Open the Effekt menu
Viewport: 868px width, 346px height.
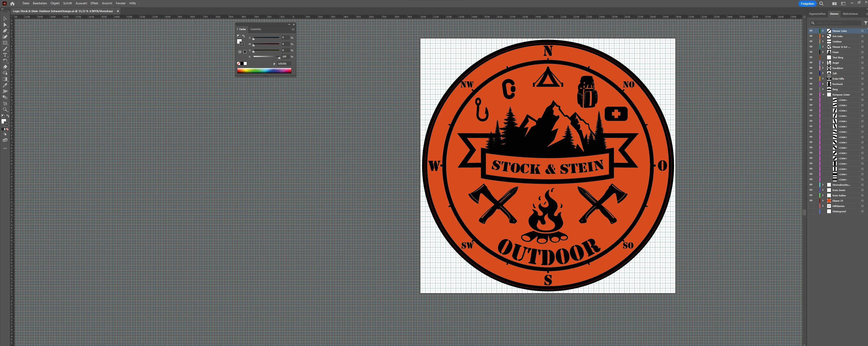94,3
